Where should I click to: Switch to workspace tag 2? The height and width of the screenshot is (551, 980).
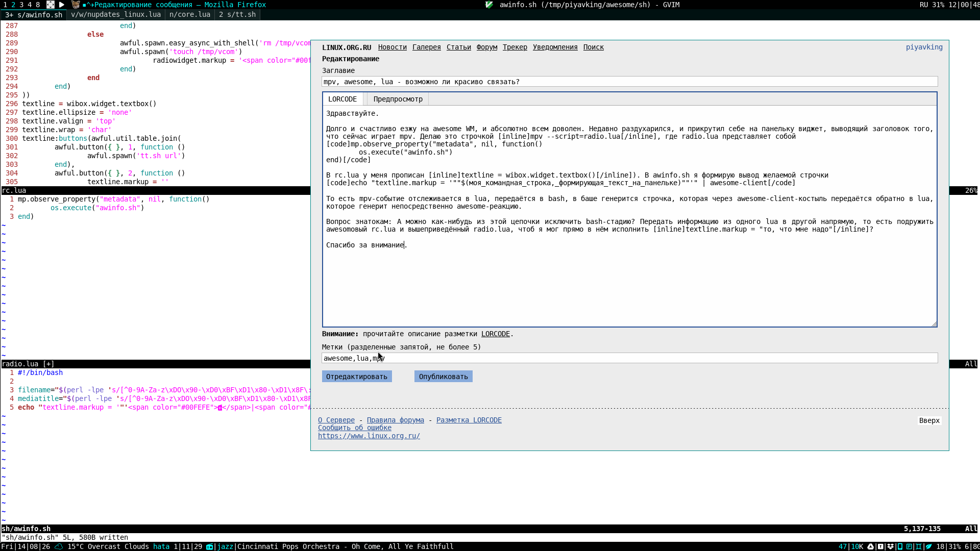click(13, 5)
